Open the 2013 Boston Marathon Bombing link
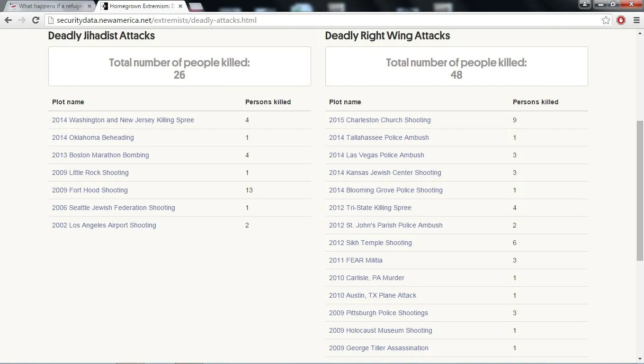 [100, 155]
